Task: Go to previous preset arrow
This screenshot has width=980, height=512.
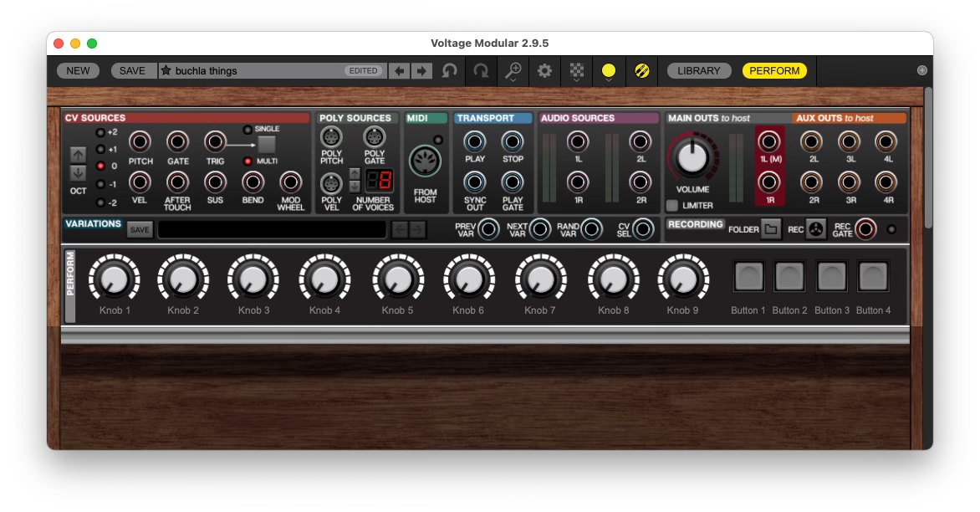Action: (x=399, y=70)
